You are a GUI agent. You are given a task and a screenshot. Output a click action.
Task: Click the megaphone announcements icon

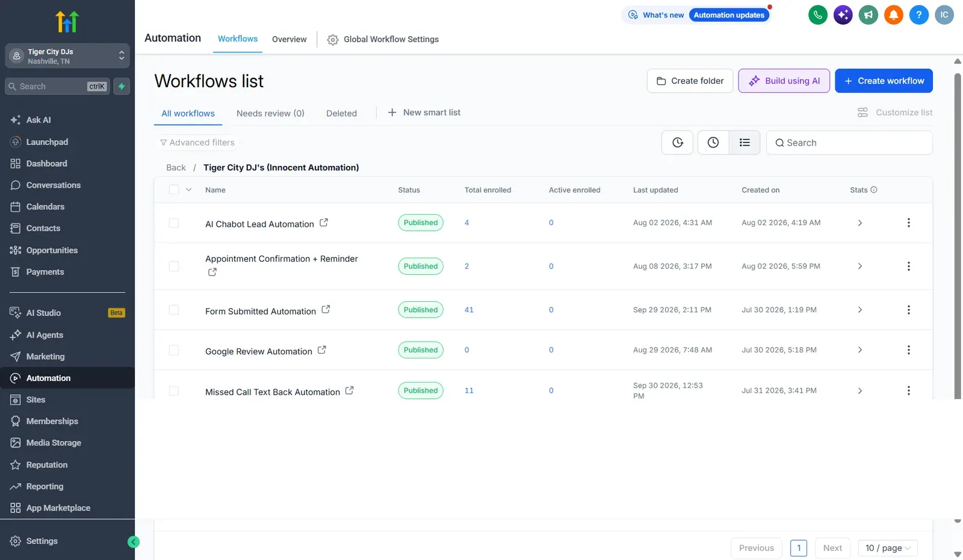coord(868,15)
